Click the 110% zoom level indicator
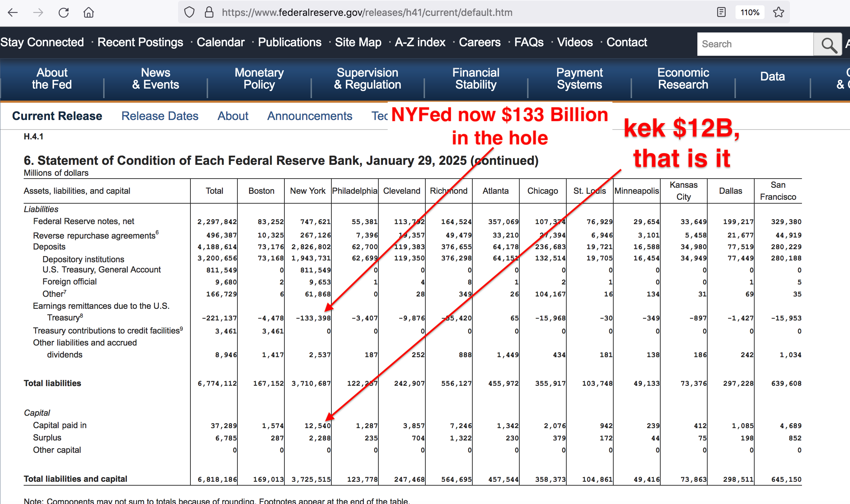Viewport: 850px width, 504px height. click(750, 12)
